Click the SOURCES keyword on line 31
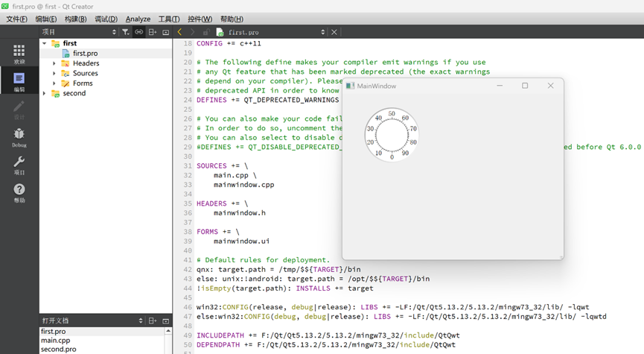644x354 pixels. [211, 166]
